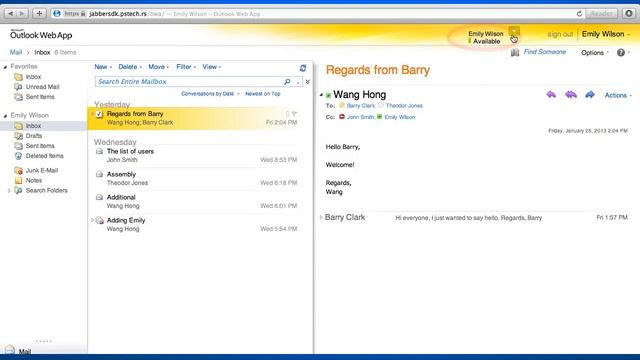Viewport: 640px width, 360px height.
Task: Reload the page with the refresh icon
Action: [x=579, y=14]
